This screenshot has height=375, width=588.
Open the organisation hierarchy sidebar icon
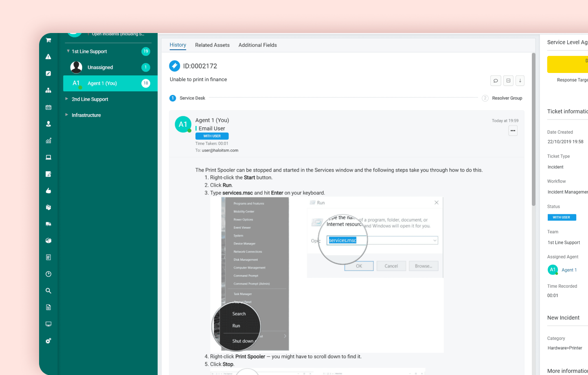point(48,90)
